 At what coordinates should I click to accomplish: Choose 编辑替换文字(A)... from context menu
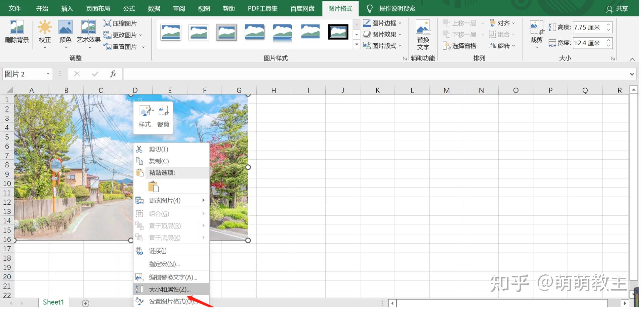point(171,277)
